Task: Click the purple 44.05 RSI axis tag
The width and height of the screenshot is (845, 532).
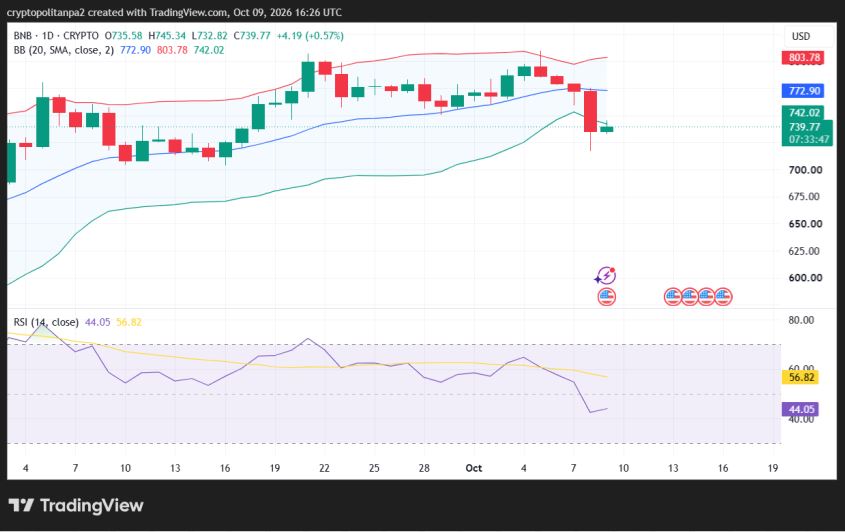Action: pos(800,409)
